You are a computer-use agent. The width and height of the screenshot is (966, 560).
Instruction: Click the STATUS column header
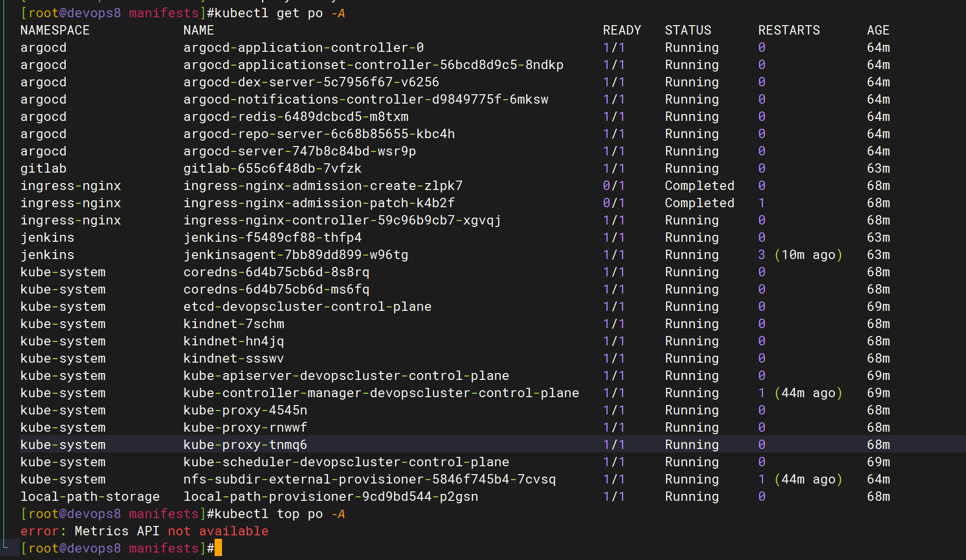click(x=688, y=30)
